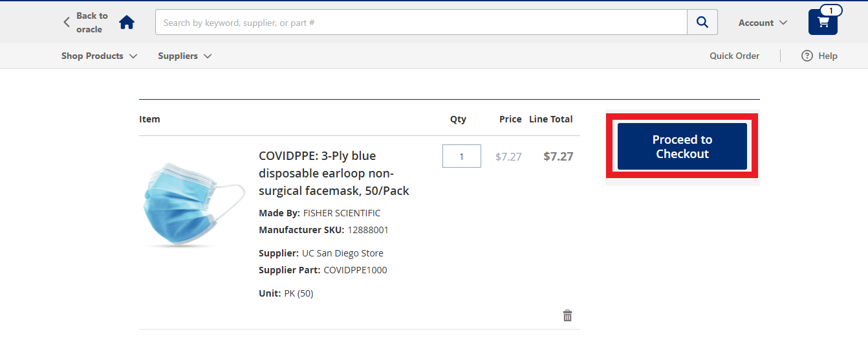This screenshot has height=351, width=868.
Task: Click the quantity input box
Action: click(461, 156)
